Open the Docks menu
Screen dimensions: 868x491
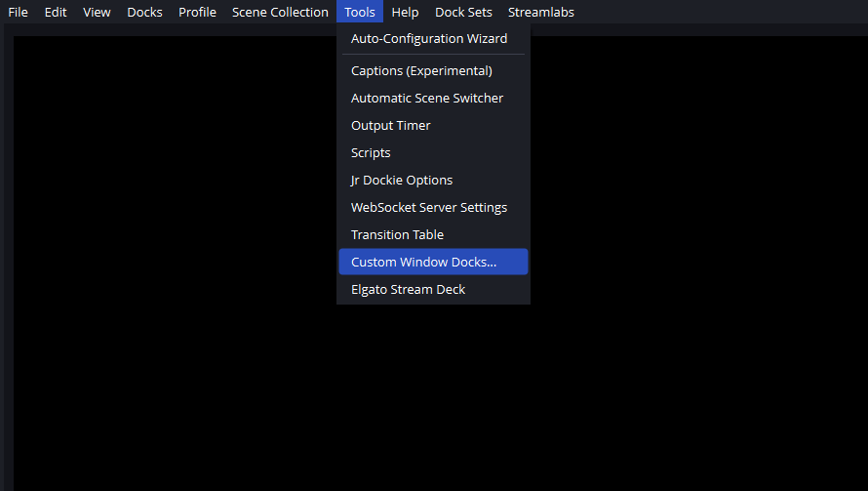point(144,13)
